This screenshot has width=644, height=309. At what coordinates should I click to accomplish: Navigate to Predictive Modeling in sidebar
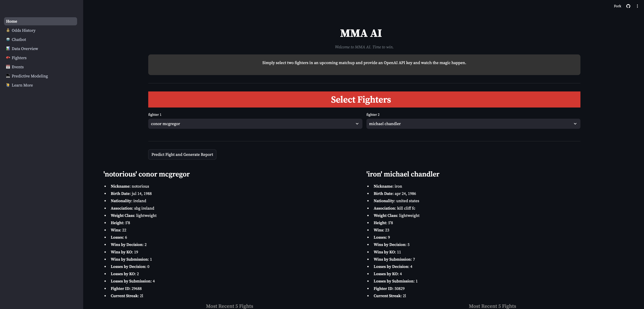(30, 76)
